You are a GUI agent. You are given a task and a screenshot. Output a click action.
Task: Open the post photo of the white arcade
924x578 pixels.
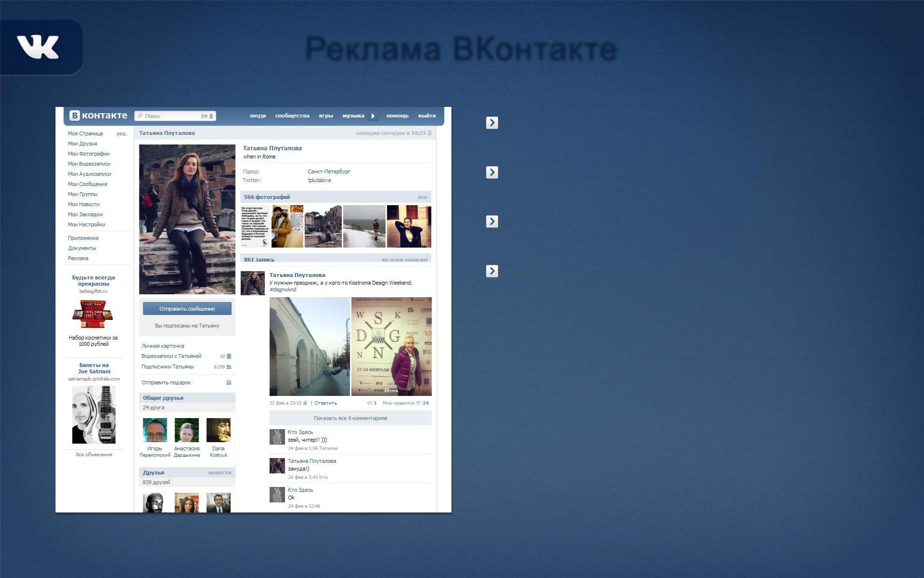[309, 346]
